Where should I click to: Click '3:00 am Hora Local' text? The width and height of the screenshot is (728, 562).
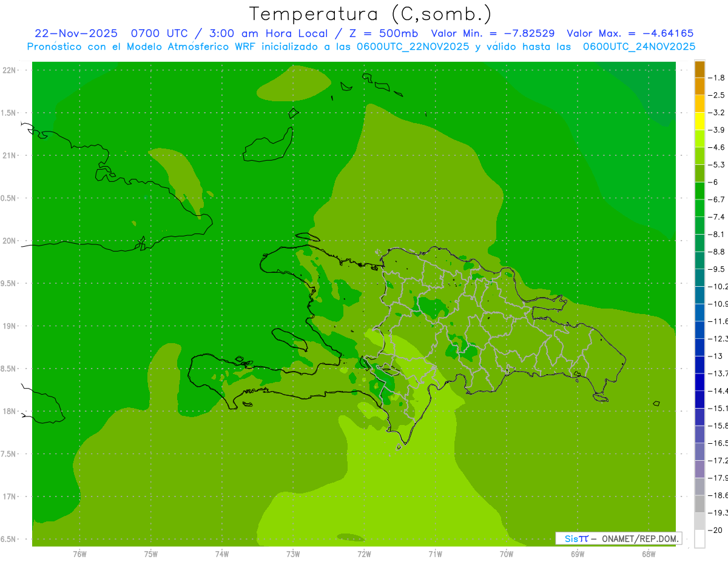(x=267, y=33)
